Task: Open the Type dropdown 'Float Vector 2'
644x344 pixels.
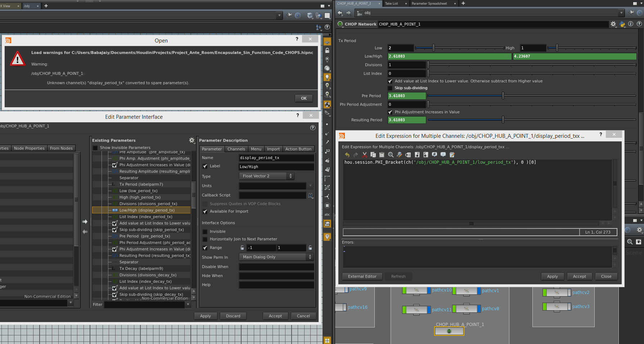Action: pyautogui.click(x=266, y=176)
